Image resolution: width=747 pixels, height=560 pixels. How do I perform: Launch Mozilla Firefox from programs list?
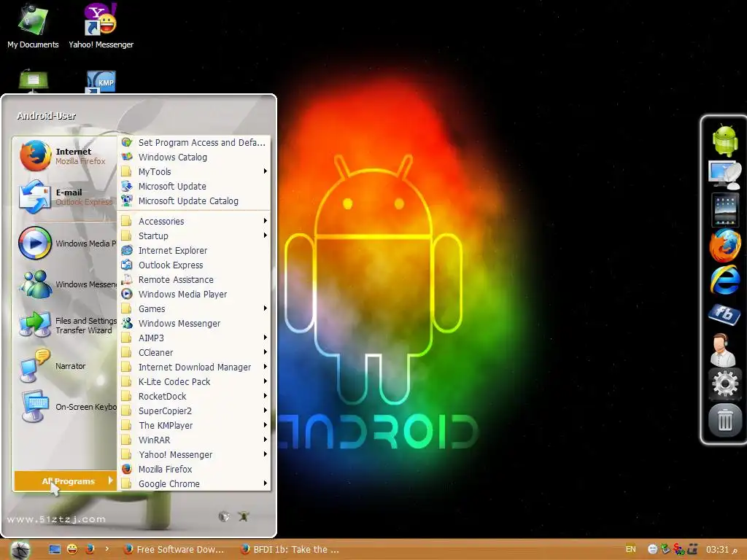(x=194, y=469)
